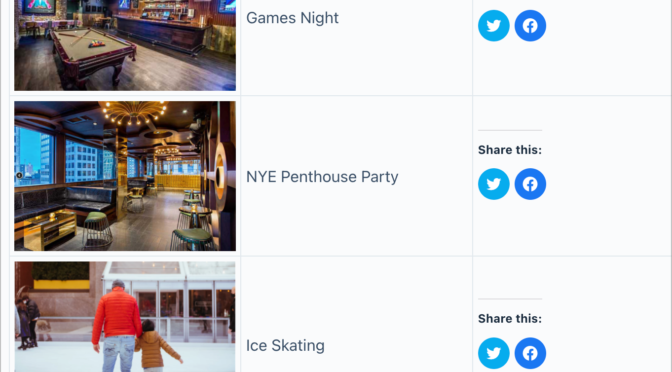
Task: Click the man in red jacket in photo
Action: pyautogui.click(x=117, y=326)
